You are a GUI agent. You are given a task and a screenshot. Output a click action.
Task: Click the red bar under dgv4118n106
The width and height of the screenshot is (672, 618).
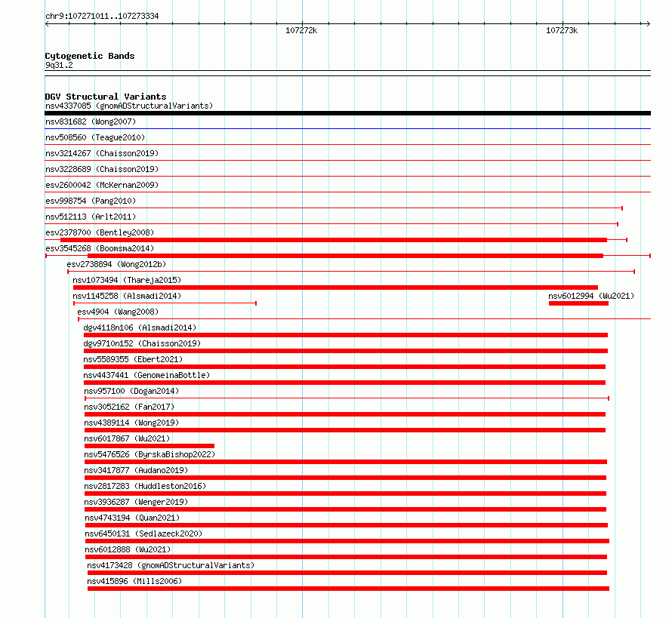[346, 335]
